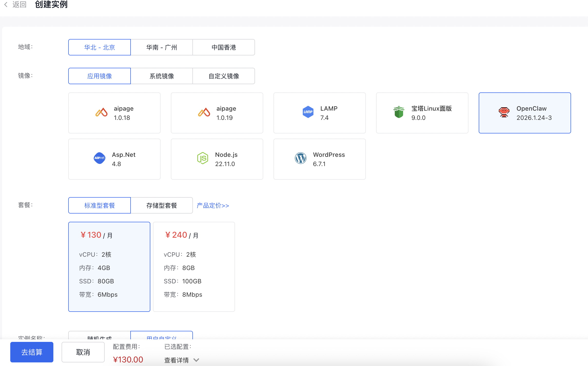The image size is (588, 366).
Task: Select the aipage 1.0.19 logo icon
Action: tap(204, 112)
